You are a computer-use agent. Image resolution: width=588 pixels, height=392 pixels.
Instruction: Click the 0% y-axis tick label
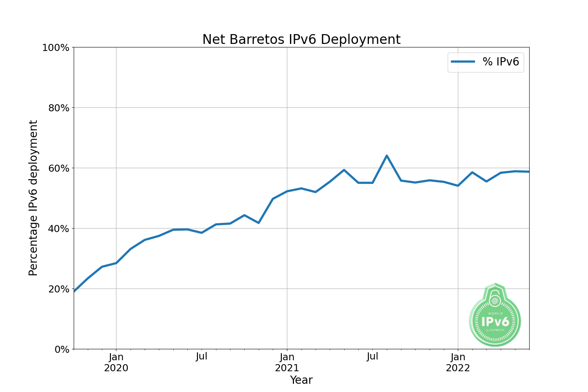63,349
